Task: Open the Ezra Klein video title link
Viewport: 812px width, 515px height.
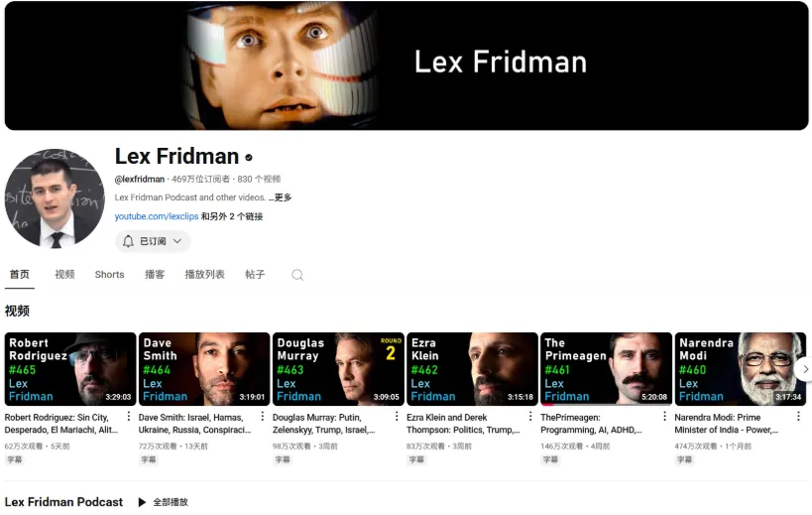Action: coord(463,424)
